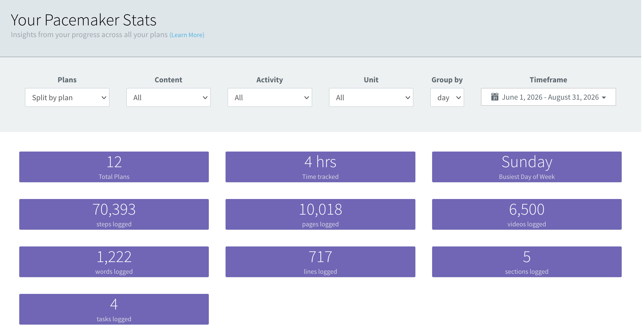Open the Timeframe date range picker
Screen dimensions: 644x331
pos(548,97)
